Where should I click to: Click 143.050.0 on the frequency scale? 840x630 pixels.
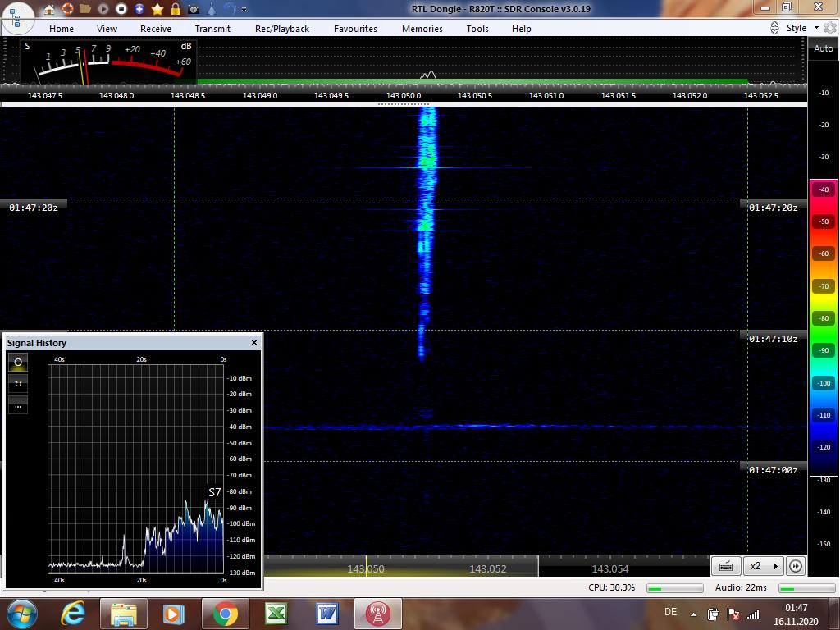404,95
